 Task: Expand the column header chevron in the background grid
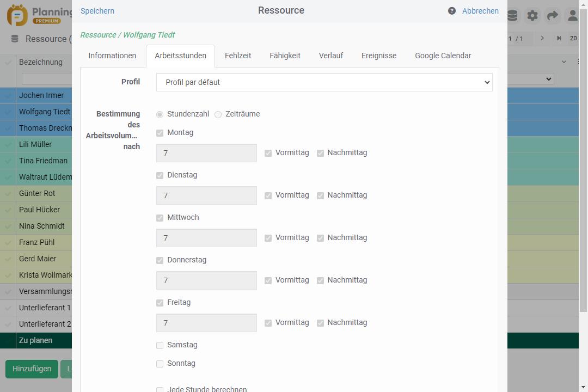coord(564,62)
